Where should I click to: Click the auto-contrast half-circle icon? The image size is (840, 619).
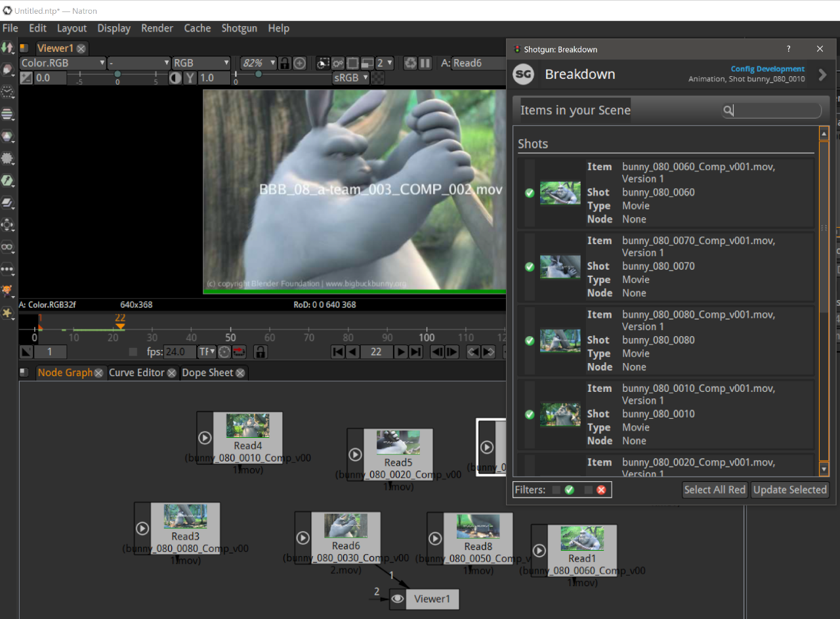coord(175,77)
